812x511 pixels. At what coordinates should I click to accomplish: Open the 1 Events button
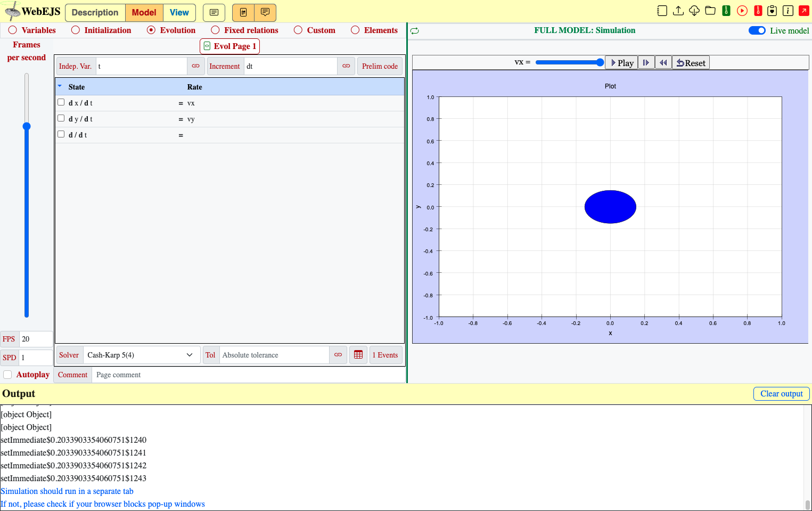[x=386, y=355]
